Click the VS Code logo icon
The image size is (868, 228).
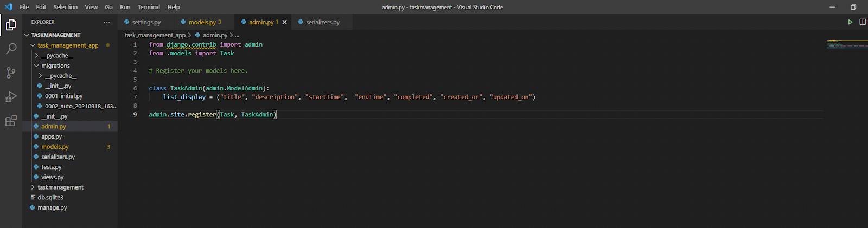(x=8, y=7)
